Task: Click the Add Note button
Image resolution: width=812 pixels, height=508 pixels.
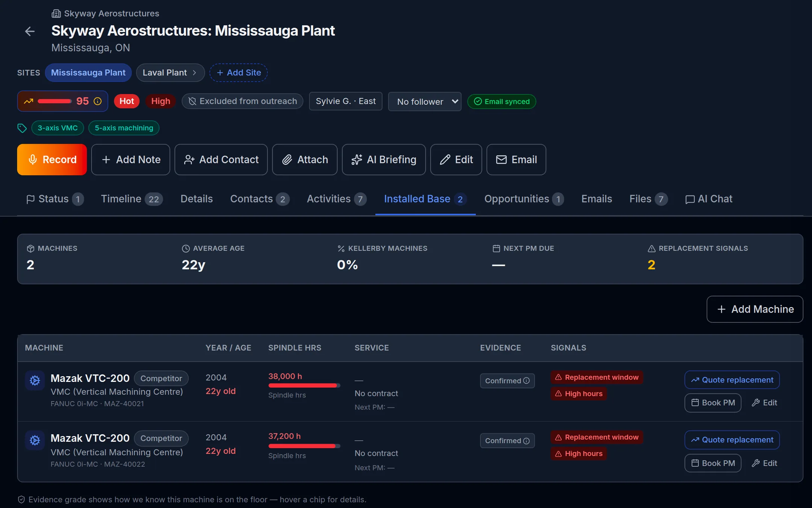Action: (x=130, y=160)
